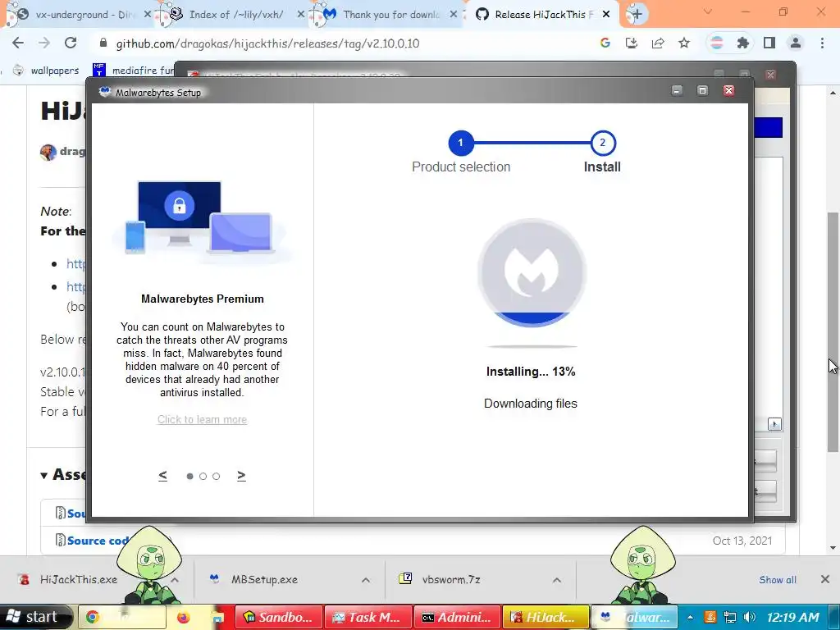Switch to Task Manager taskbar window
Viewport: 840px width, 630px height.
(x=368, y=617)
